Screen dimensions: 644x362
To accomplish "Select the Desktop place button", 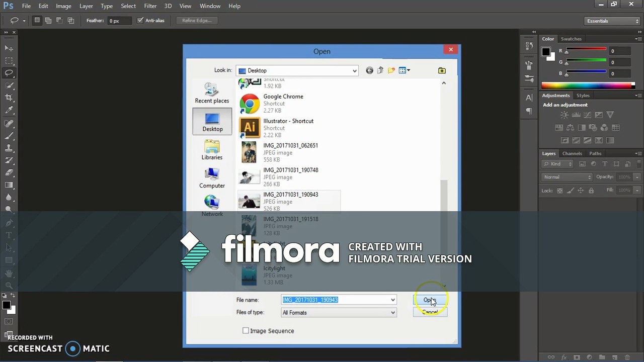I will [212, 121].
